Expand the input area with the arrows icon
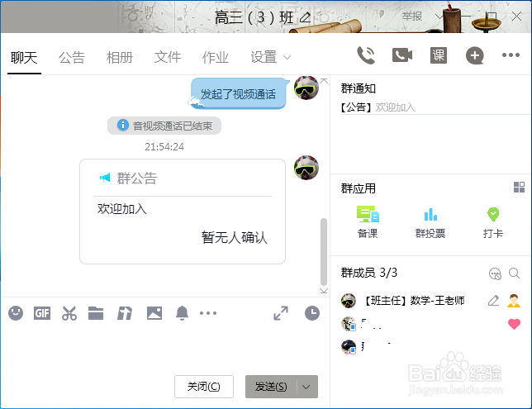Viewport: 532px width, 409px height. 281,313
